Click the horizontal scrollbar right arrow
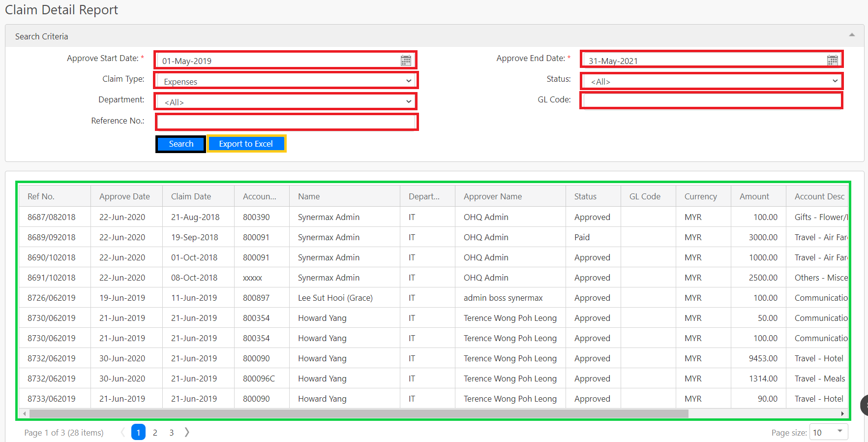Viewport: 868px width, 442px height. (842, 413)
